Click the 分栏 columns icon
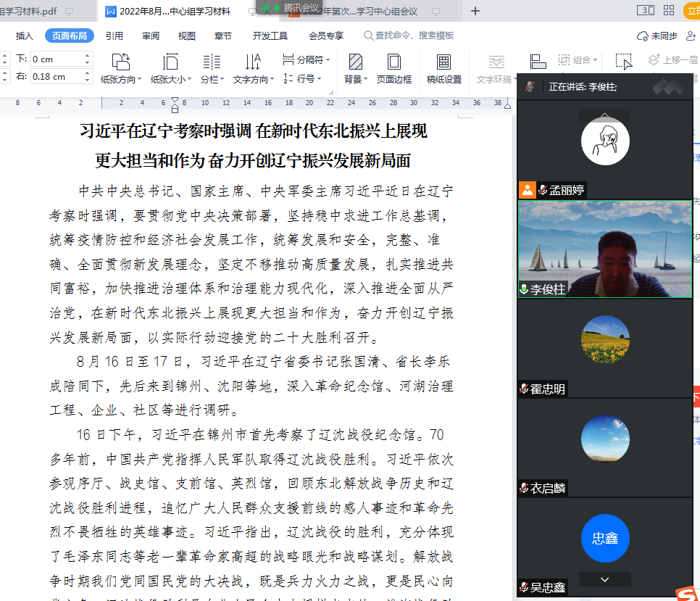The width and height of the screenshot is (700, 601). (x=212, y=62)
